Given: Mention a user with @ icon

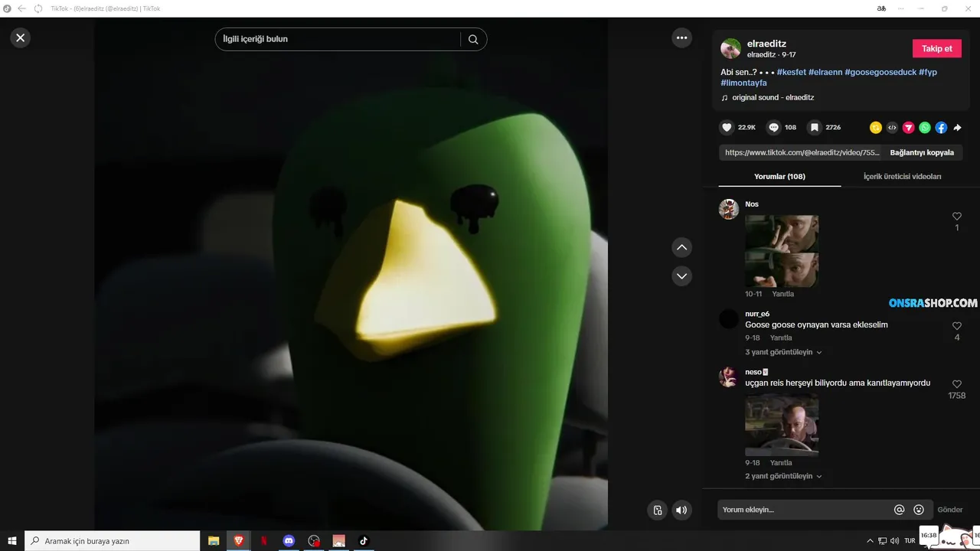Looking at the screenshot, I should (900, 510).
